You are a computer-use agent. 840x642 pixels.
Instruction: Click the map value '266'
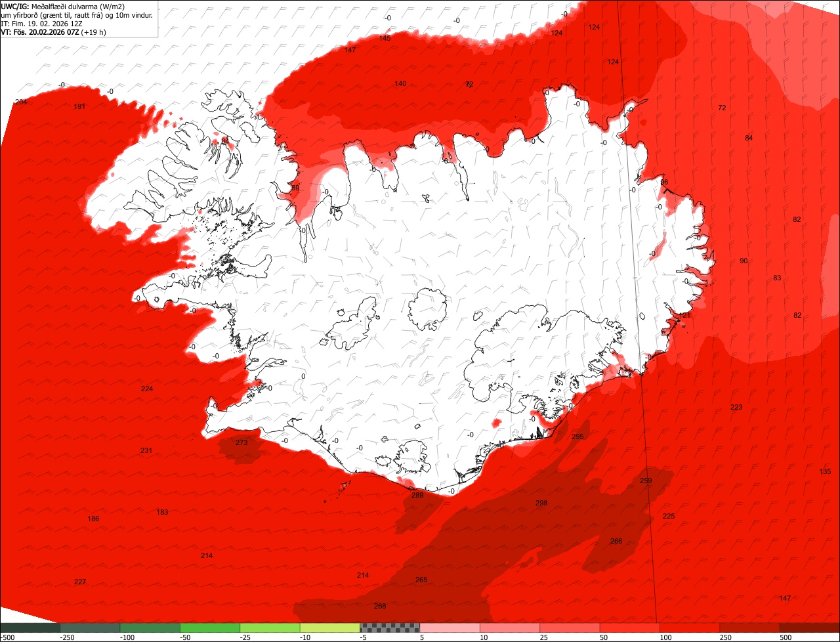[616, 541]
